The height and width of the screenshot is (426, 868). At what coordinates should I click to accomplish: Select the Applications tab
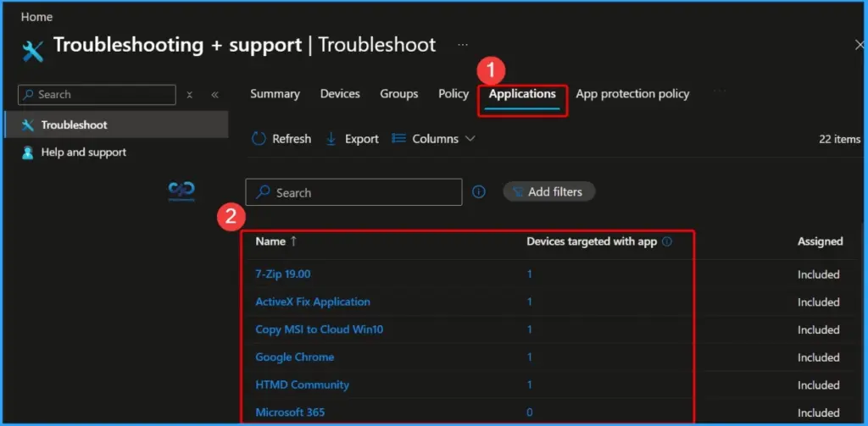click(522, 94)
